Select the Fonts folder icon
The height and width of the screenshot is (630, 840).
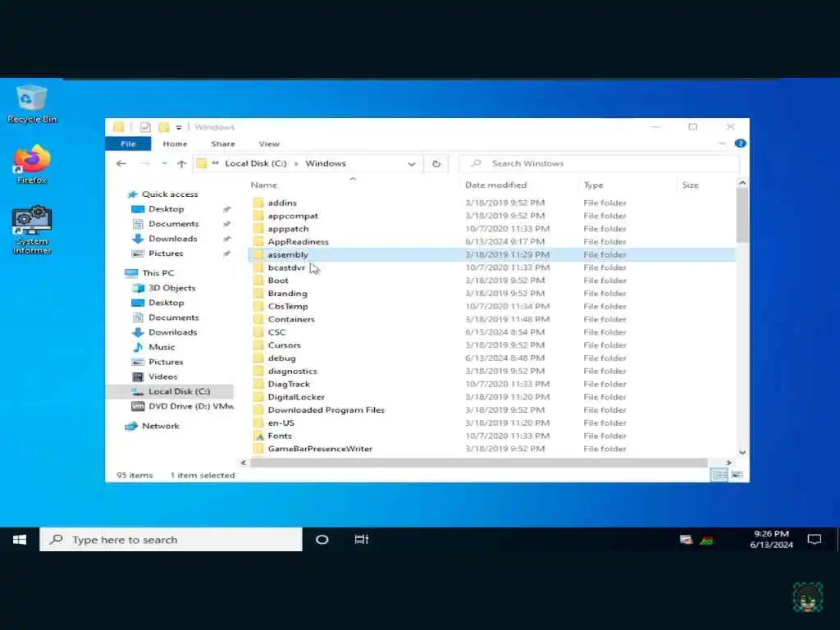[259, 436]
